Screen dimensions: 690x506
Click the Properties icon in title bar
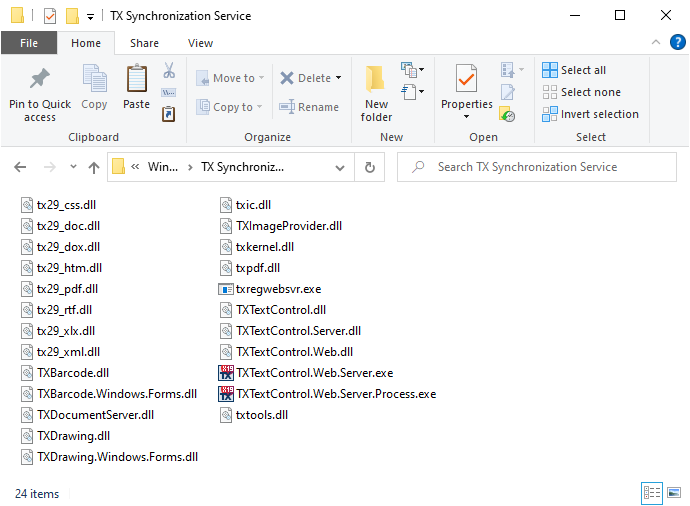(x=50, y=16)
